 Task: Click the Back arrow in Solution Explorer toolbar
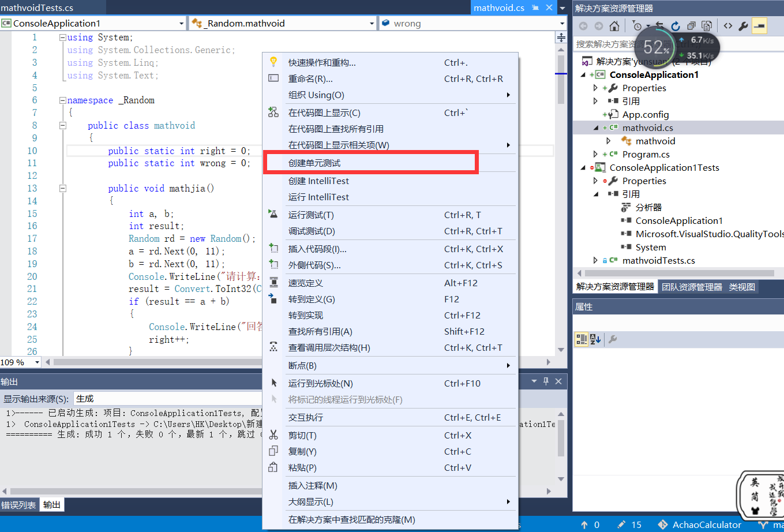[583, 26]
